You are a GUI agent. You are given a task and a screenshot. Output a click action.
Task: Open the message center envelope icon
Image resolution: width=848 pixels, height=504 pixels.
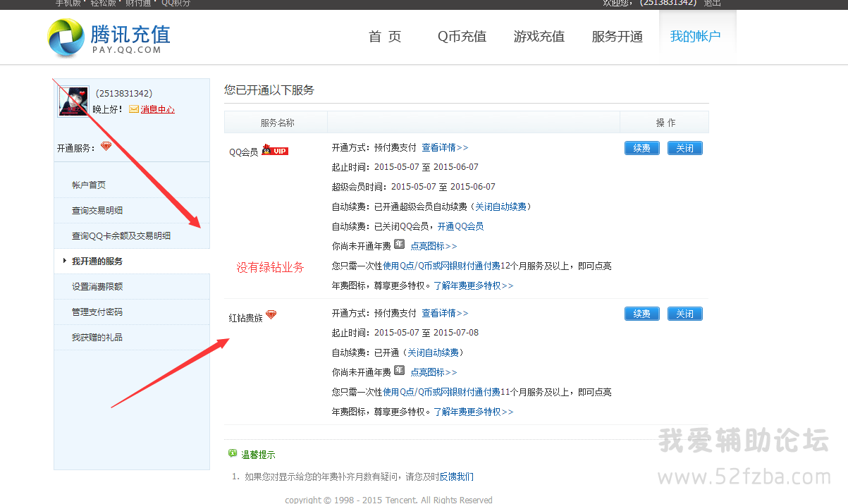point(134,109)
